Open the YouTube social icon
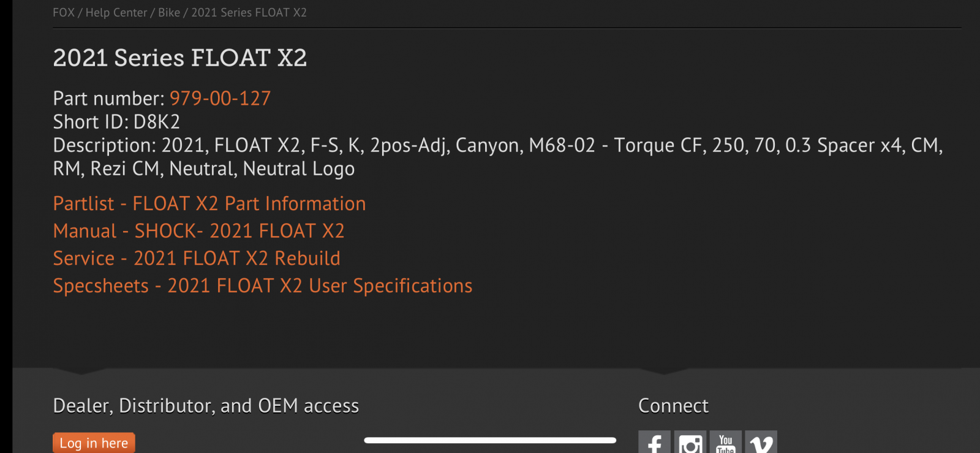Image resolution: width=980 pixels, height=453 pixels. tap(726, 443)
